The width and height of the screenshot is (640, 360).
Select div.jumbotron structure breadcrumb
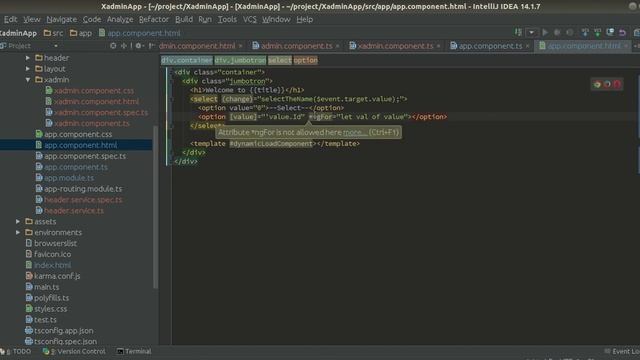click(x=240, y=60)
